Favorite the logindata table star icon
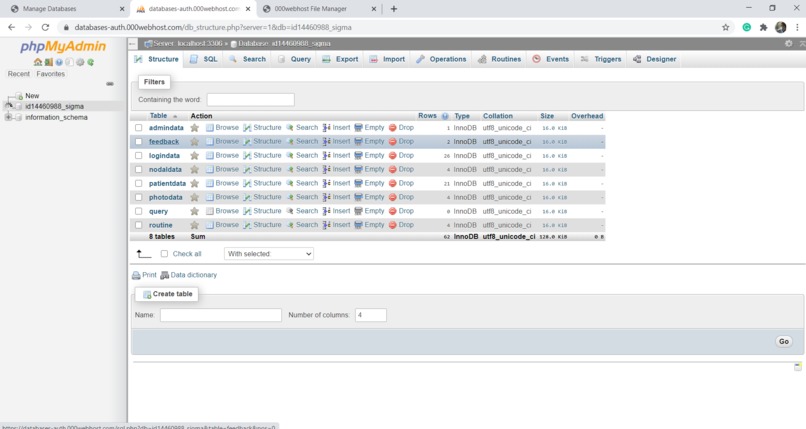Viewport: 806px width, 429px height. (194, 156)
